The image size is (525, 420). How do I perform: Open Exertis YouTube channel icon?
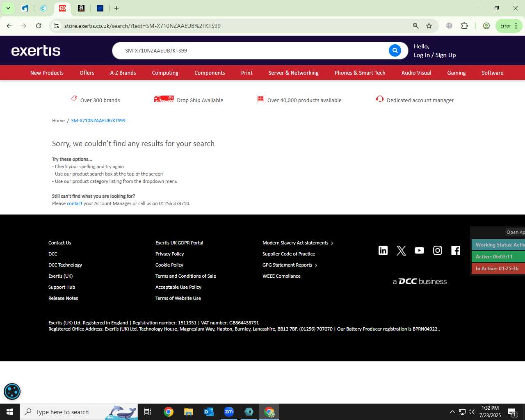[x=419, y=251]
